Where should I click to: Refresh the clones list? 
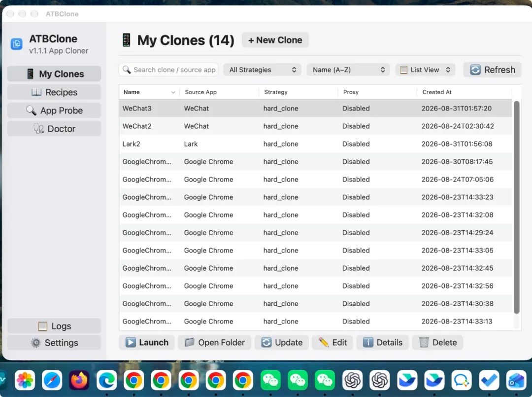coord(492,70)
